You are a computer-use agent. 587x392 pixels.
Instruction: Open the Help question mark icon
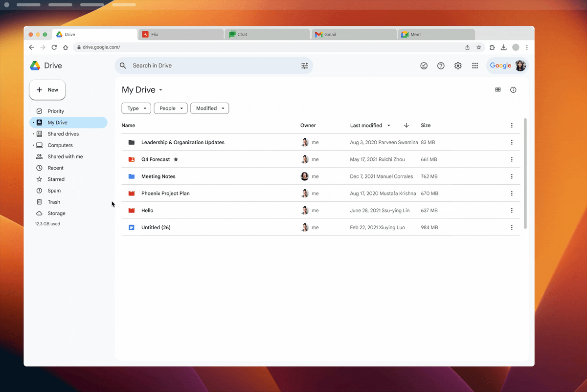click(x=441, y=66)
